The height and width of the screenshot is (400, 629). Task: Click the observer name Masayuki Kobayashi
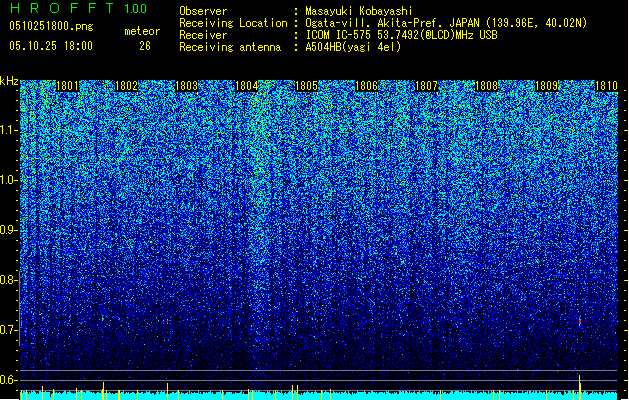pos(359,11)
